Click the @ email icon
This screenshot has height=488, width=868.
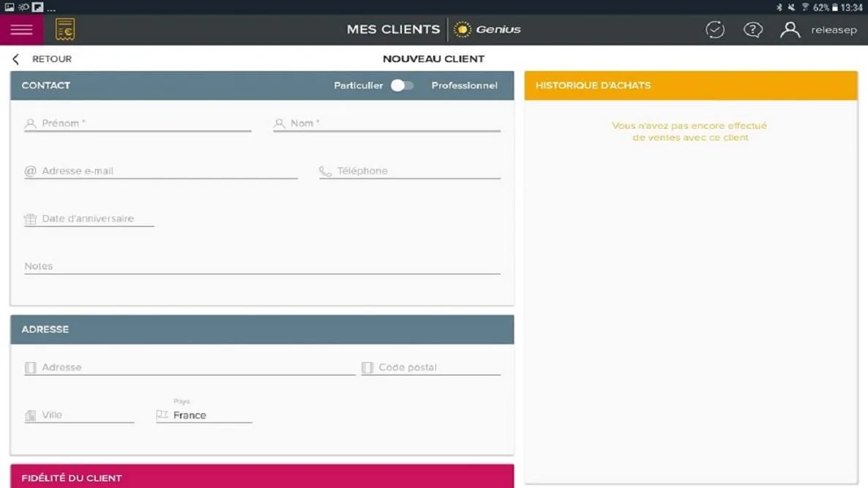click(x=31, y=171)
